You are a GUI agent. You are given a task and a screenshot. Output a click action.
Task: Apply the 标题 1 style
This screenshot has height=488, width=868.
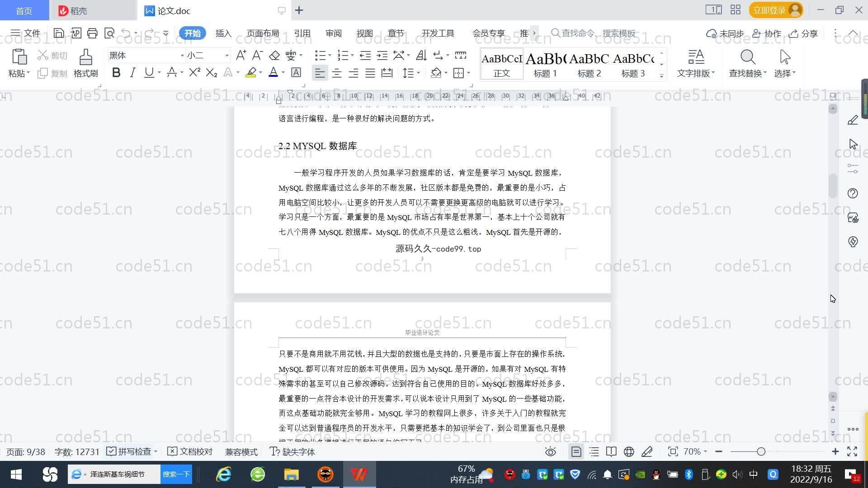(545, 64)
